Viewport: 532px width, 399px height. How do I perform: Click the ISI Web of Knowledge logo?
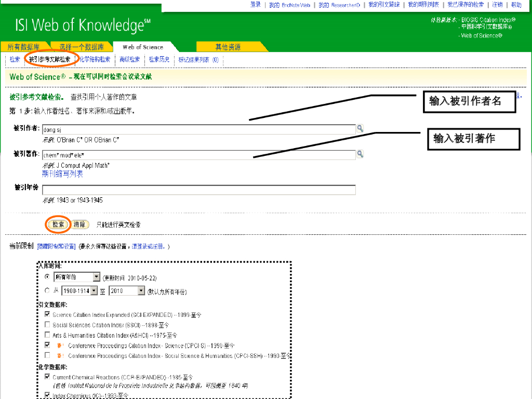click(x=83, y=25)
